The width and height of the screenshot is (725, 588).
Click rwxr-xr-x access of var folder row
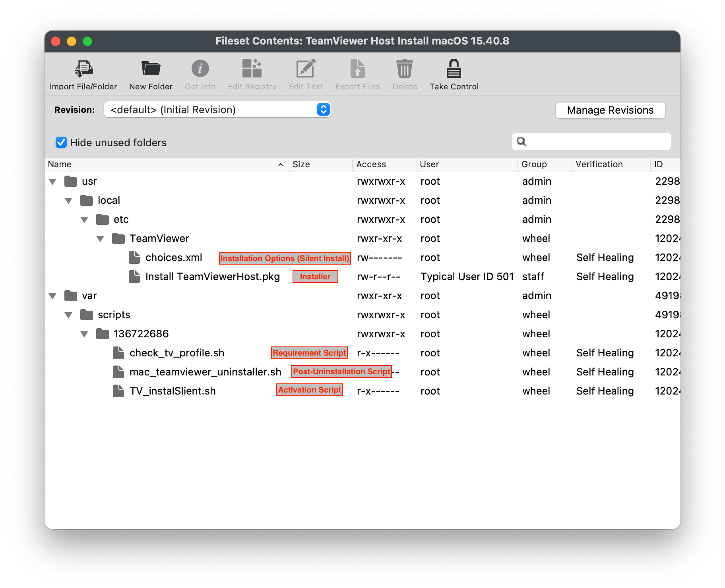pyautogui.click(x=379, y=296)
